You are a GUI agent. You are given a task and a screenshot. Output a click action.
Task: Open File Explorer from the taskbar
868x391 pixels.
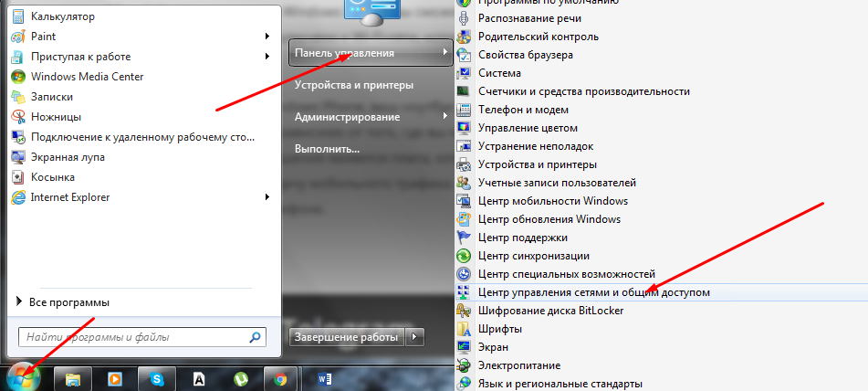tap(74, 379)
